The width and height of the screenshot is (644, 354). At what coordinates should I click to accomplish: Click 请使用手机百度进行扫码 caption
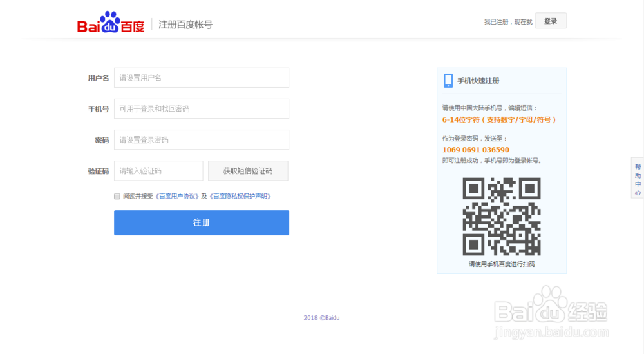[502, 264]
